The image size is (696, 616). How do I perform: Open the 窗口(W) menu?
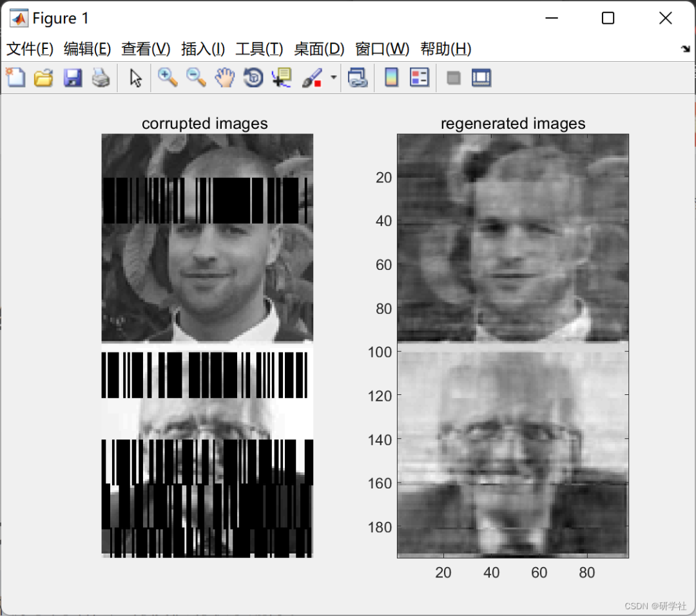[x=382, y=49]
